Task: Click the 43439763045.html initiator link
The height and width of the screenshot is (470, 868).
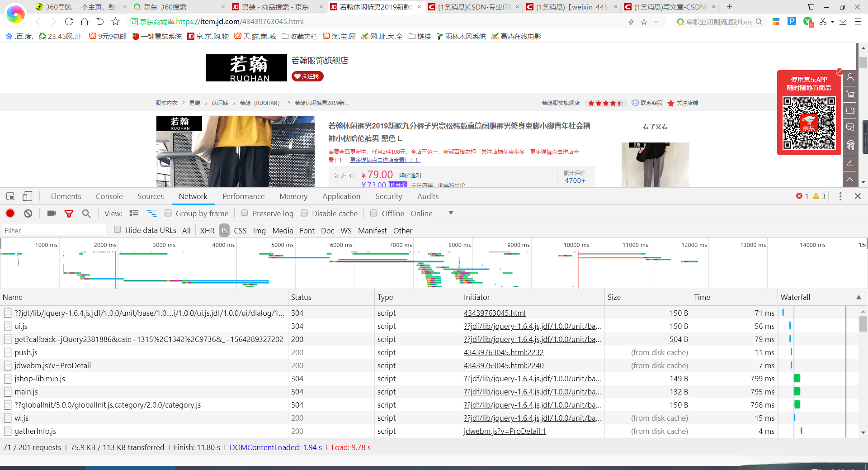Action: [x=495, y=313]
